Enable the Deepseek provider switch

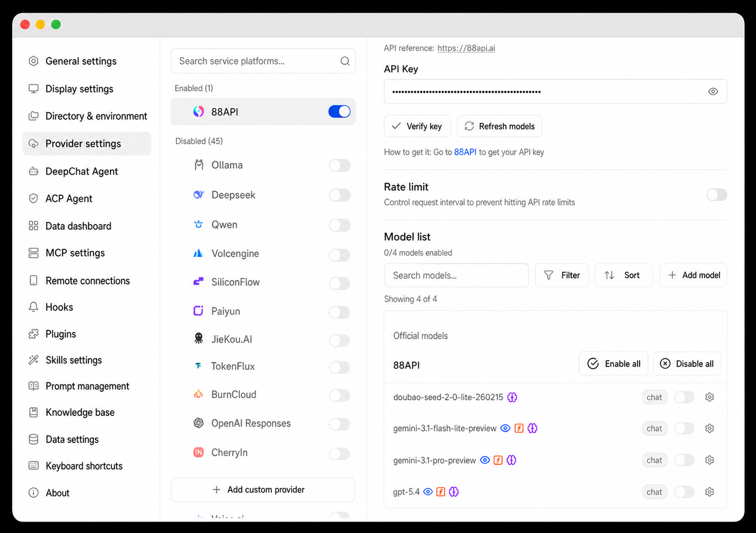click(339, 195)
